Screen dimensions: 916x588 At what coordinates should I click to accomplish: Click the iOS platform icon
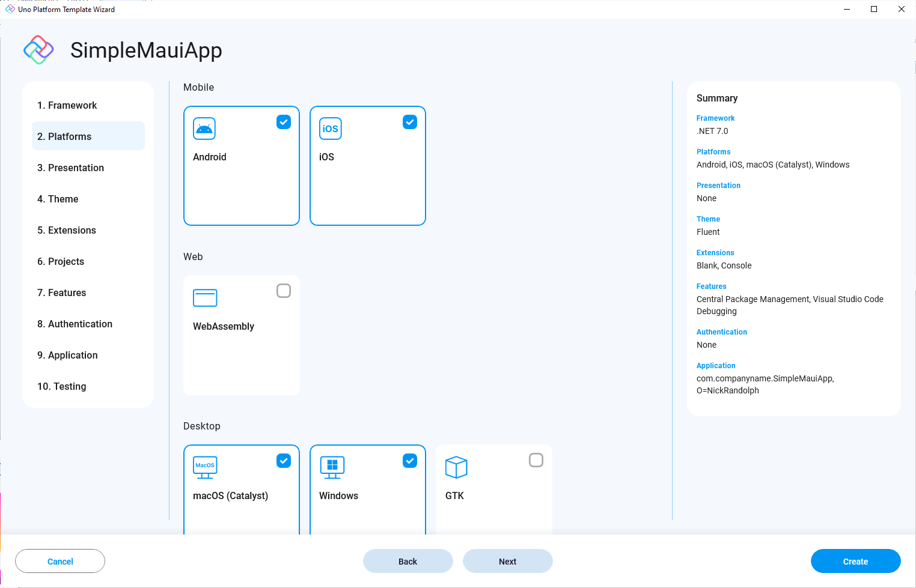(330, 129)
